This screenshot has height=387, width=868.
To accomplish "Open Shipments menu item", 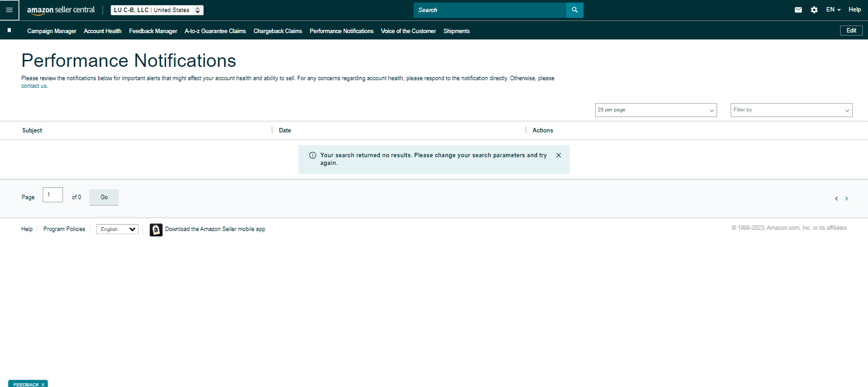I will pyautogui.click(x=456, y=31).
